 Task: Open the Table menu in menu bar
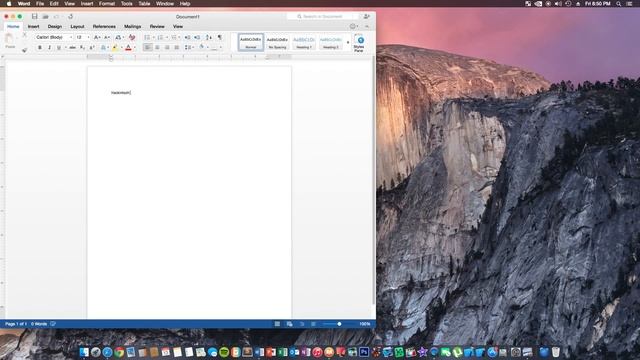(x=144, y=4)
